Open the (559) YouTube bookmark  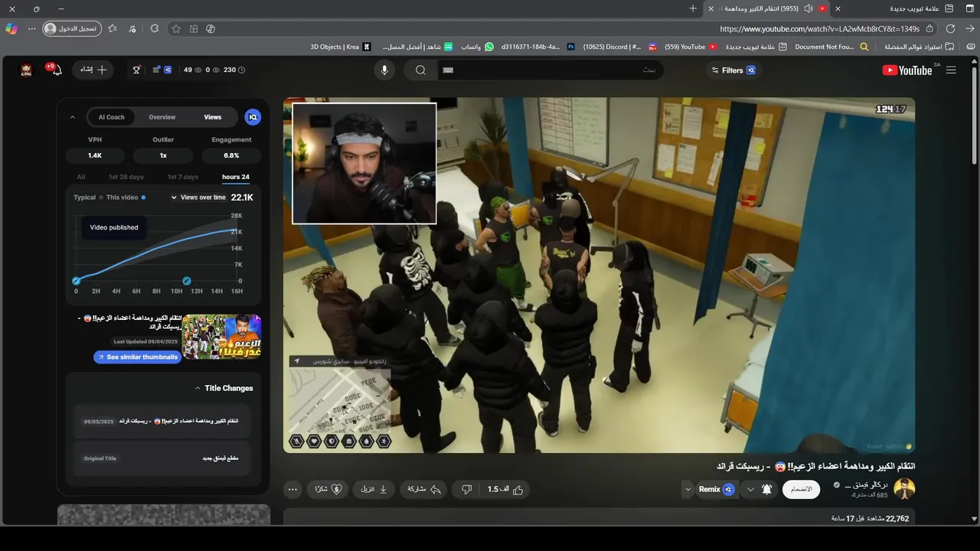[691, 47]
